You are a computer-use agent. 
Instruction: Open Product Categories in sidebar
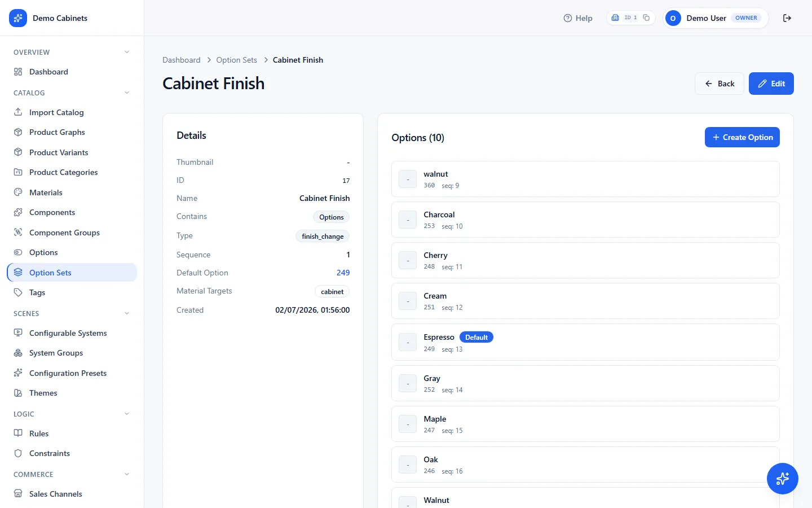72,172
